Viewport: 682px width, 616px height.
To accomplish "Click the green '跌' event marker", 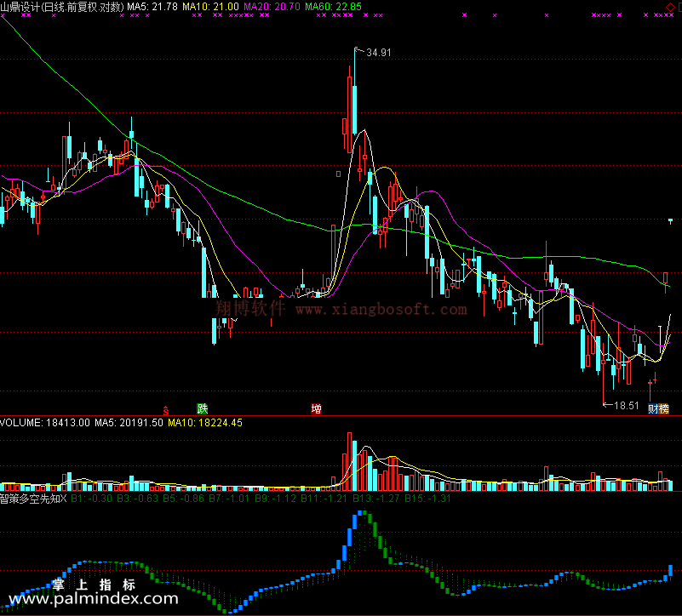I will click(203, 408).
